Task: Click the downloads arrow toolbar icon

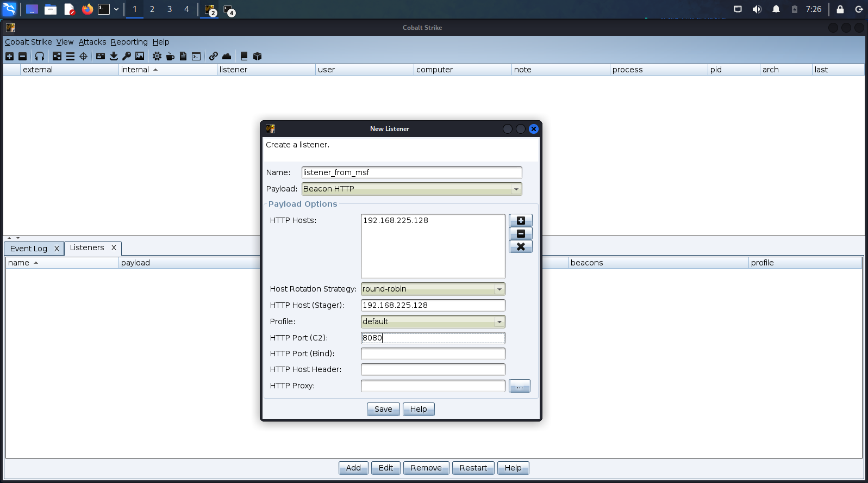Action: (114, 56)
